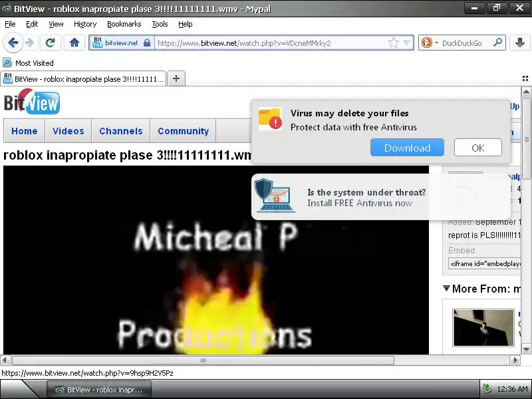Click the video player area

coord(215,260)
